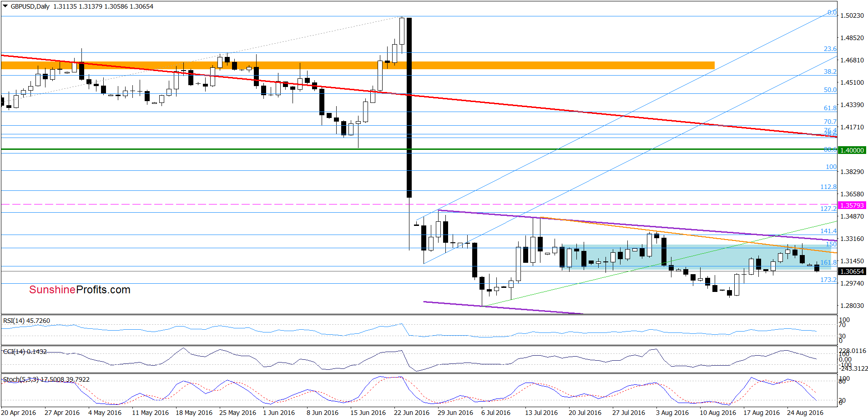Image resolution: width=868 pixels, height=419 pixels.
Task: Click the 1.36580 price scale label
Action: (852, 194)
